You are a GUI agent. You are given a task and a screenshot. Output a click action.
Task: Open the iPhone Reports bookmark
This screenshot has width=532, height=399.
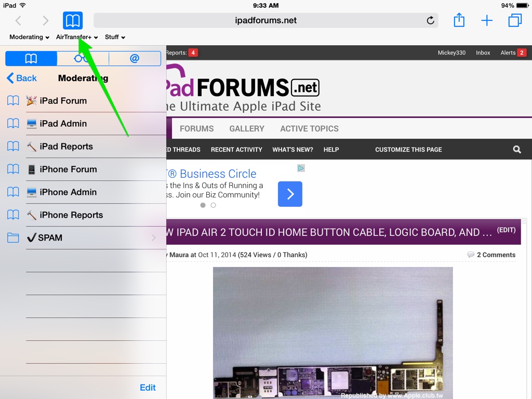(83, 215)
